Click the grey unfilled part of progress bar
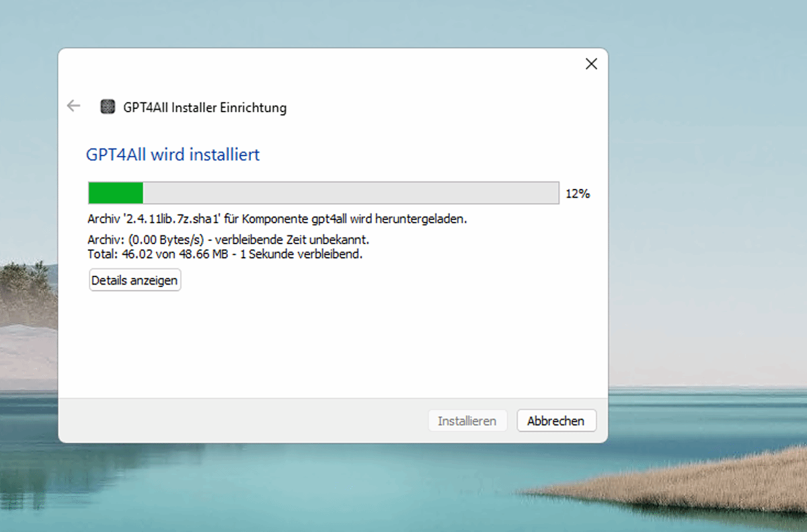 coord(350,193)
